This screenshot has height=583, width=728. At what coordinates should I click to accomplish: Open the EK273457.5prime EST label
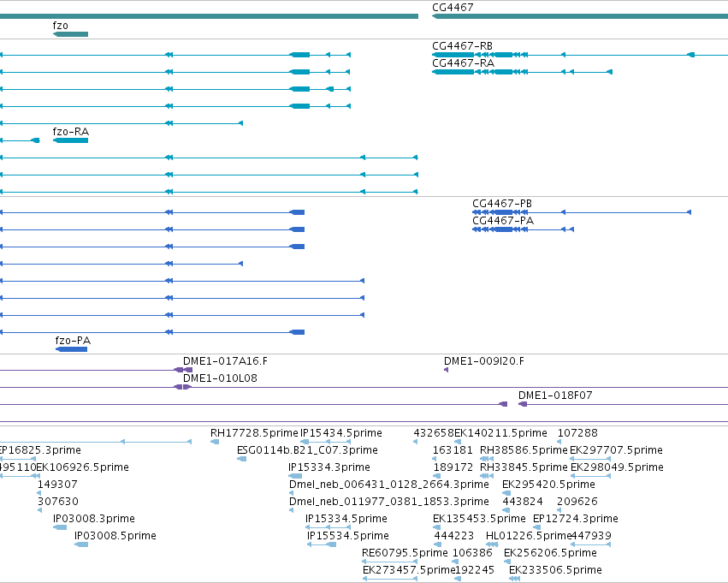click(409, 570)
